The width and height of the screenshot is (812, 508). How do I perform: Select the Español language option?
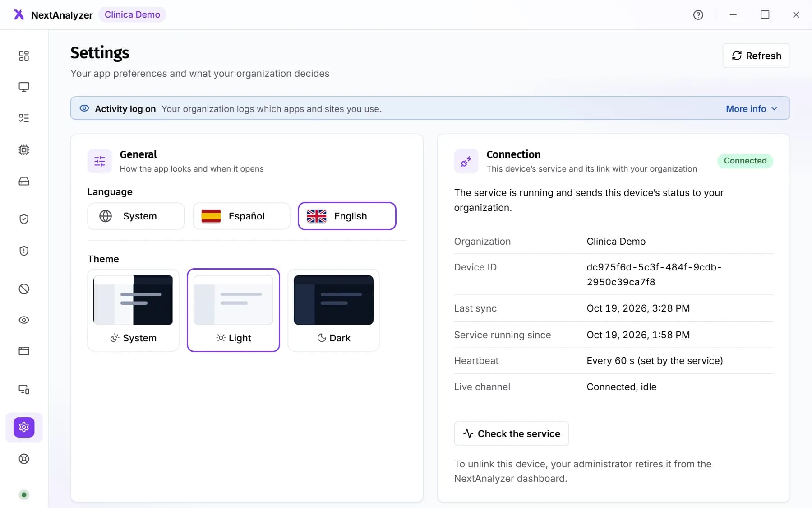click(x=241, y=216)
